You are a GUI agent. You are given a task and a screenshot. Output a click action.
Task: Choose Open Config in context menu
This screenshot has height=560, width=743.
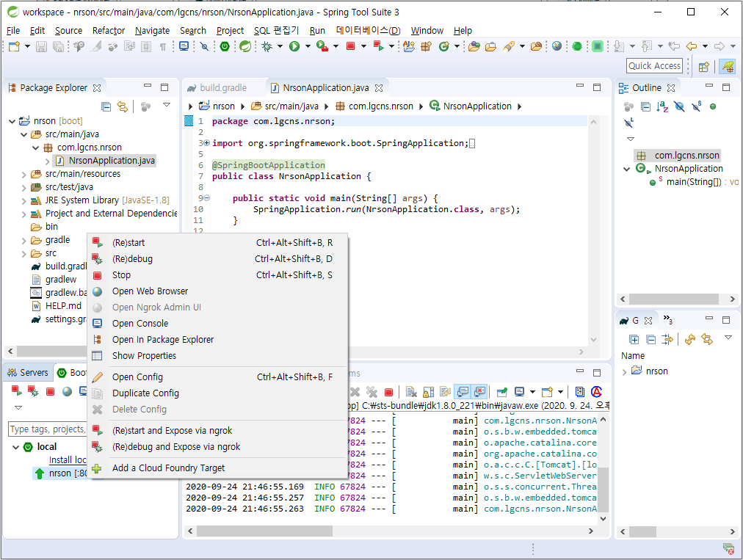[217, 377]
